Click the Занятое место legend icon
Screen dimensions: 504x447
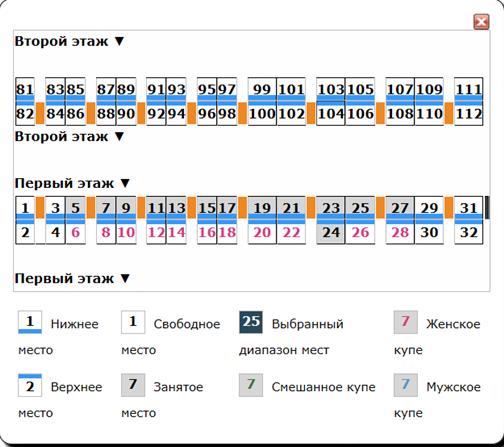(x=133, y=385)
